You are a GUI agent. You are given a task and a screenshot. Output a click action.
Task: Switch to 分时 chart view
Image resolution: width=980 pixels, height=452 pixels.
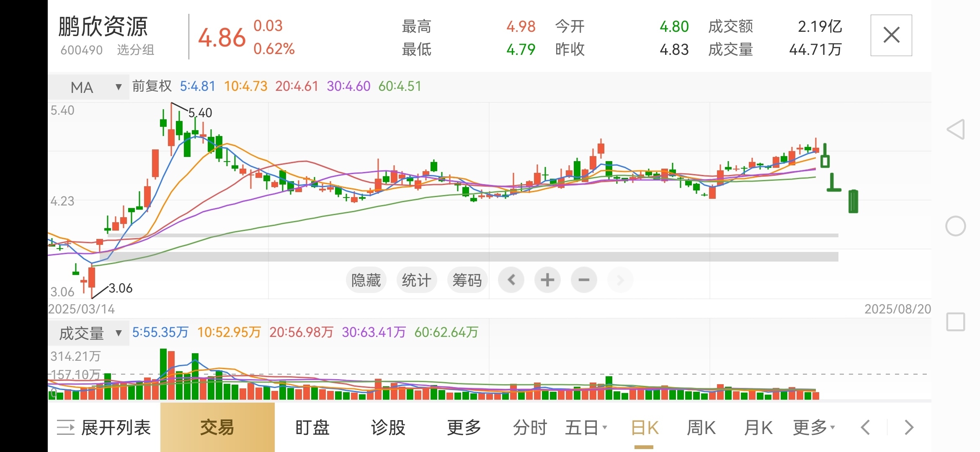(530, 427)
